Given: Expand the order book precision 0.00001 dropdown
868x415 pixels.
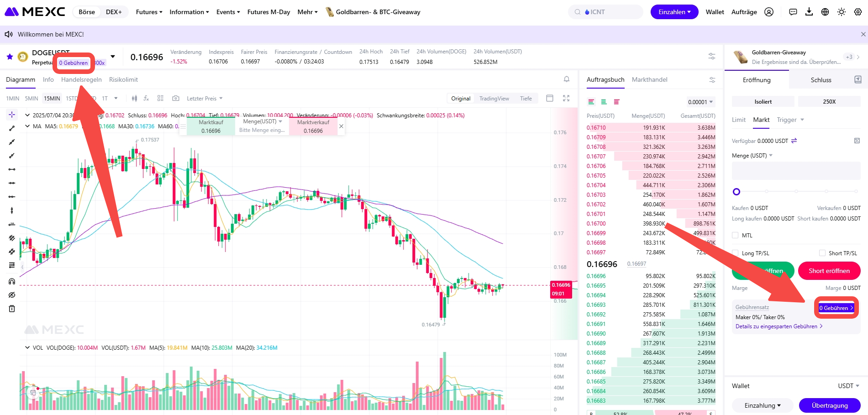Looking at the screenshot, I should click(x=700, y=102).
